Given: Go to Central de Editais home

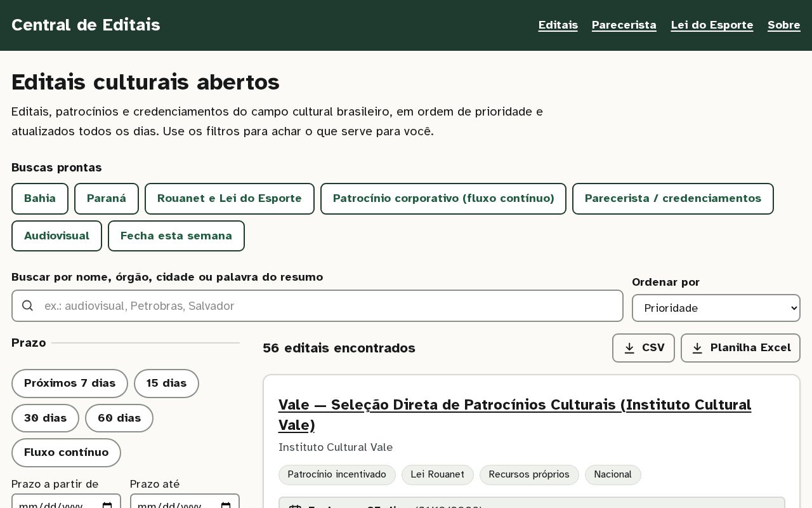Looking at the screenshot, I should [x=86, y=25].
